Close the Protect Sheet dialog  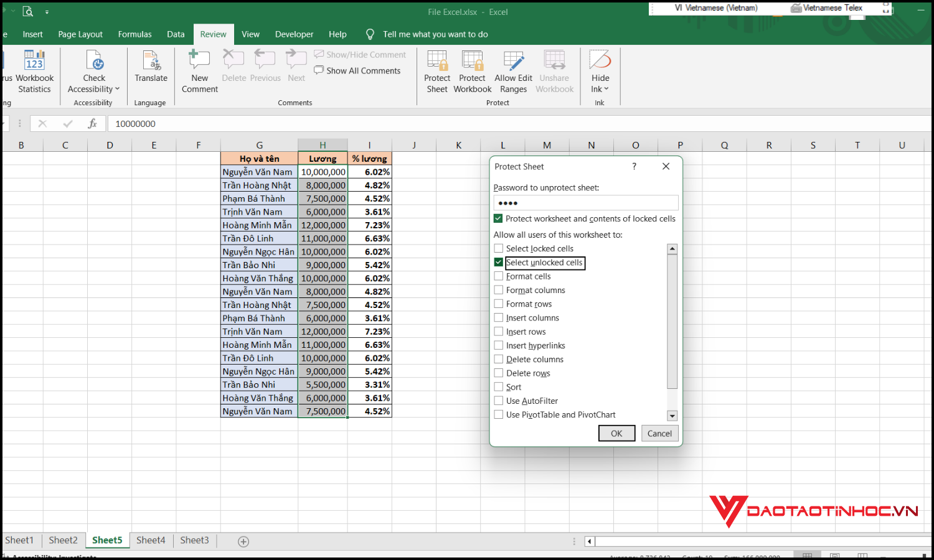[x=666, y=166]
